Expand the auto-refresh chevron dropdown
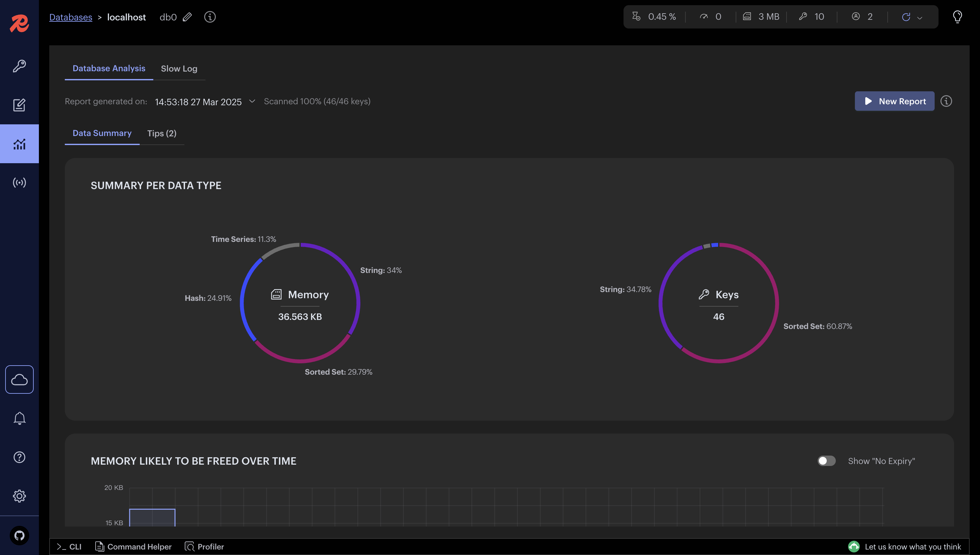The width and height of the screenshot is (980, 555). 919,17
